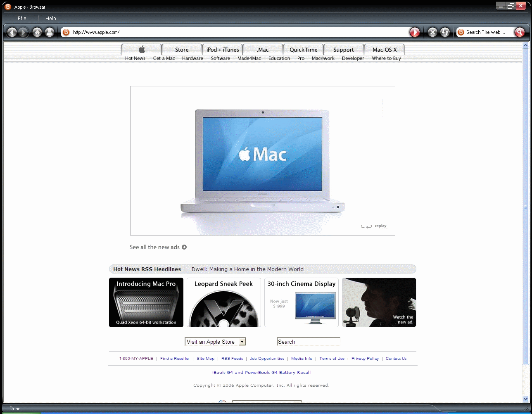The width and height of the screenshot is (532, 414).
Task: Click the red Go button beside address bar
Action: coord(415,32)
